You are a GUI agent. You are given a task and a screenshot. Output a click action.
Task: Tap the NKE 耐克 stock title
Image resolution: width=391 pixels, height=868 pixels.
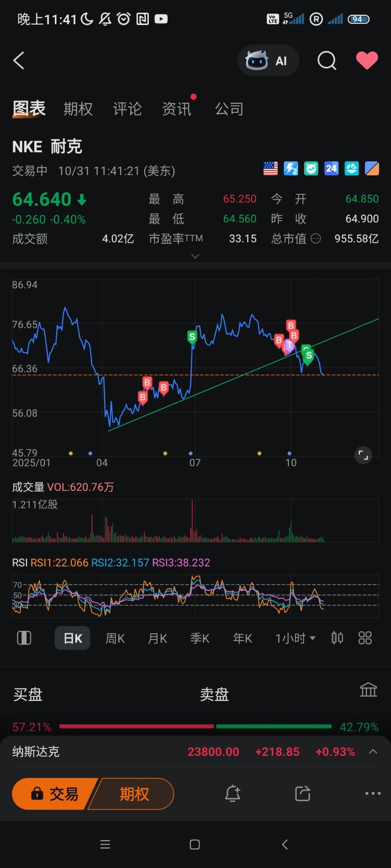point(47,147)
